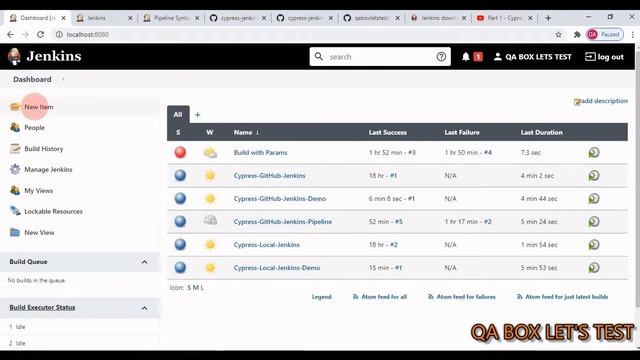This screenshot has width=640, height=360.
Task: Collapse the Build Executor Status panel
Action: 144,308
